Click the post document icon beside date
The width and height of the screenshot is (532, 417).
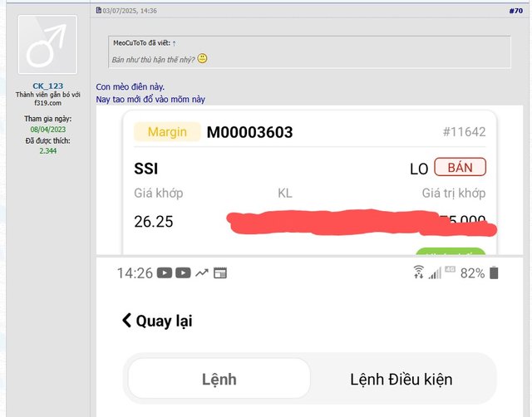tap(98, 11)
